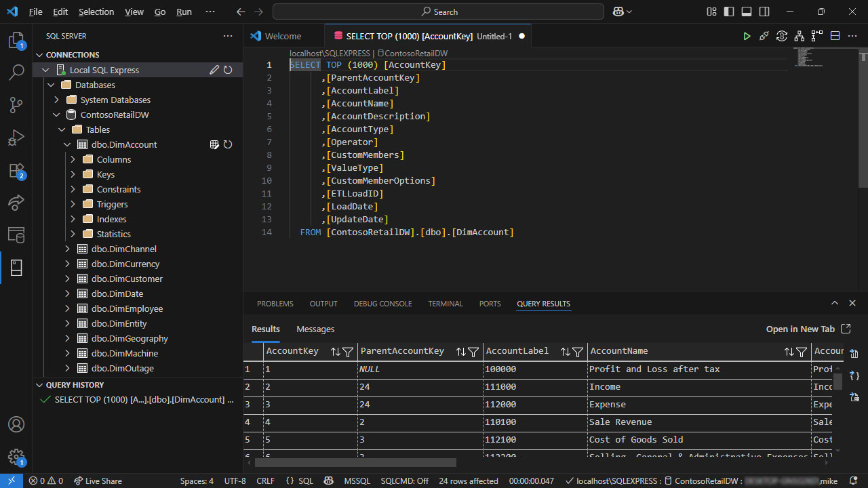Collapse the QUERY HISTORY section
This screenshot has width=868, height=488.
pyautogui.click(x=39, y=385)
